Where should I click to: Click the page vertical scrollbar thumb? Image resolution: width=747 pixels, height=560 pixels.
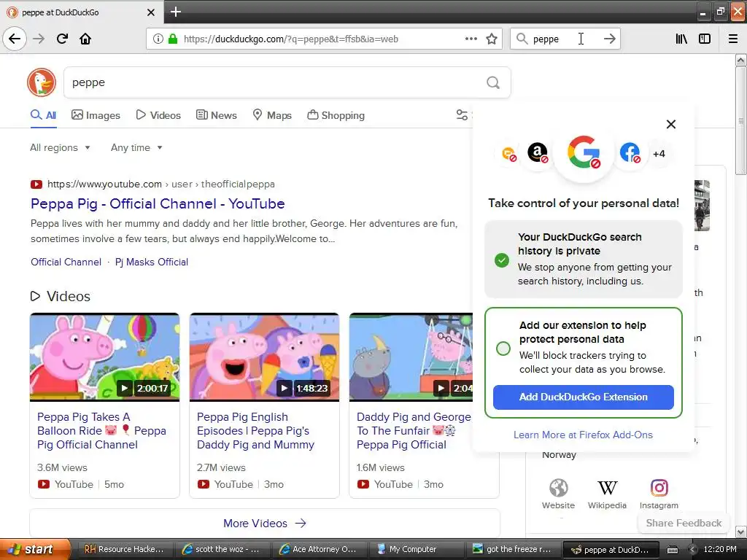tap(741, 121)
